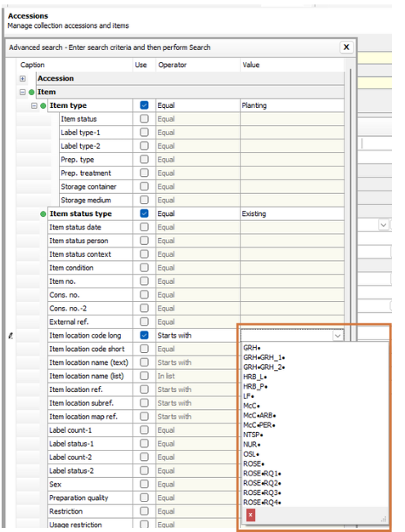Click the green dot beside Item type
Image resolution: width=405 pixels, height=532 pixels.
pos(43,106)
